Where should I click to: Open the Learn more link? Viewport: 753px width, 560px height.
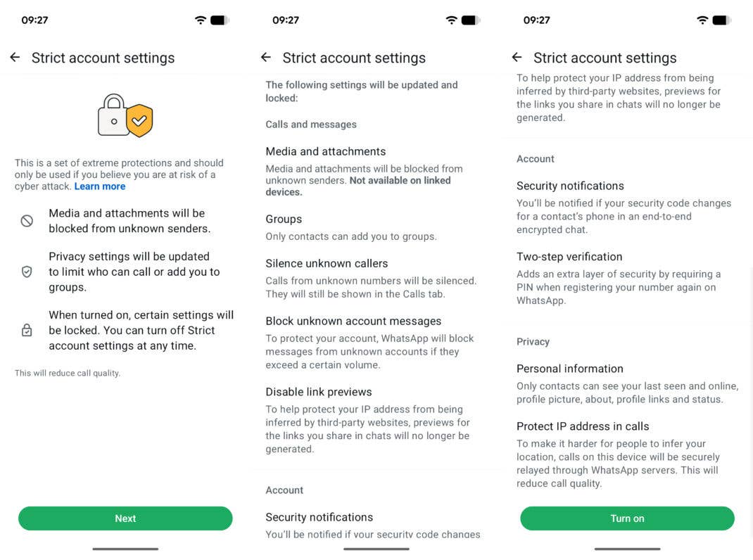99,186
